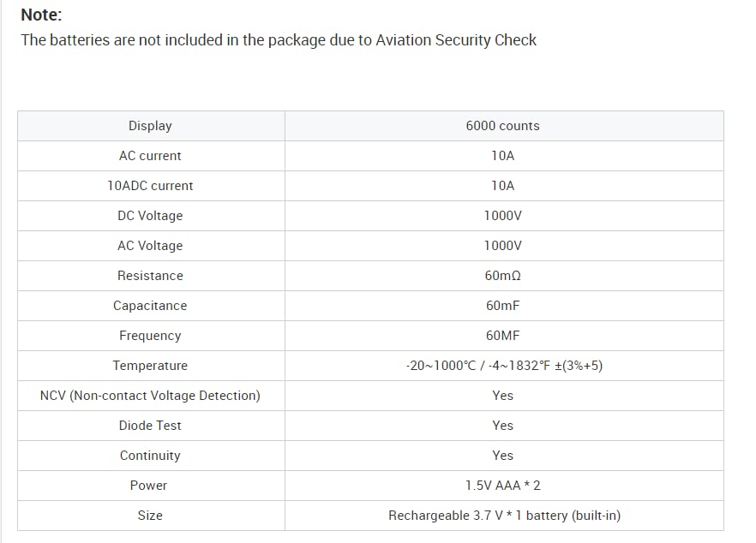Select the AC Voltage row label
This screenshot has height=543, width=756.
pyautogui.click(x=150, y=246)
